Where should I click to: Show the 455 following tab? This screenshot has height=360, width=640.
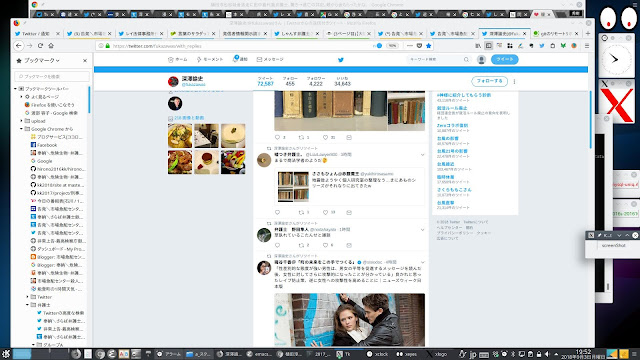290,81
